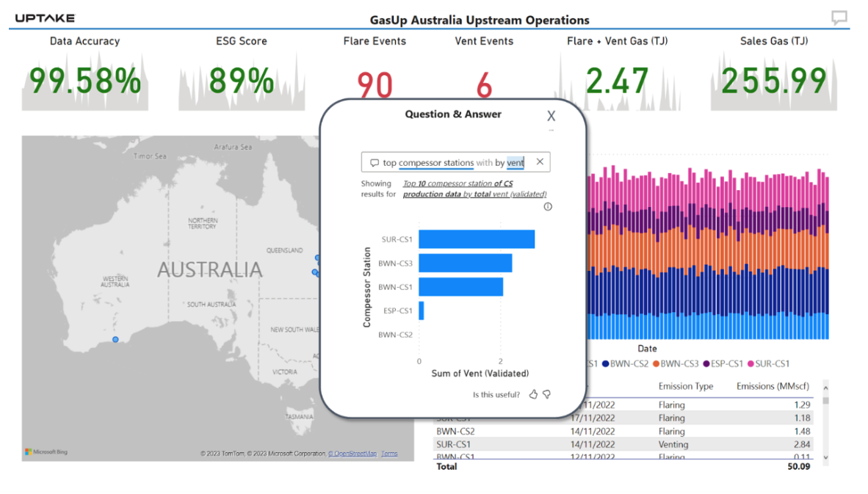
Task: Select the BWN-CS2 row in emissions table
Action: 623,432
